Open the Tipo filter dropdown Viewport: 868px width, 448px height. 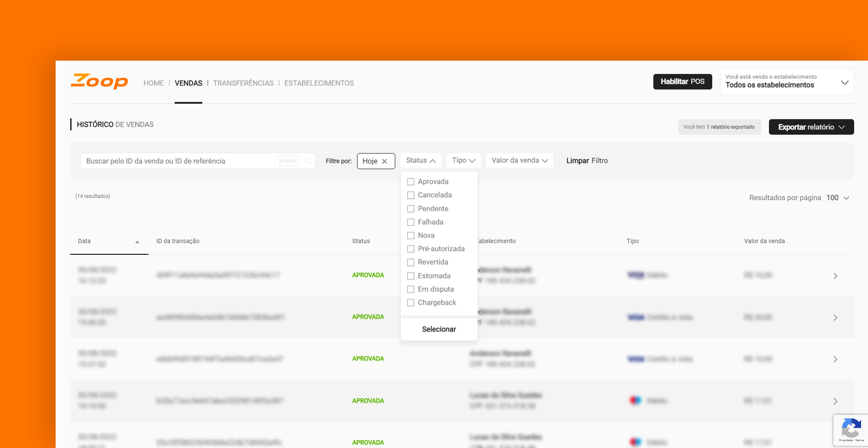point(463,160)
